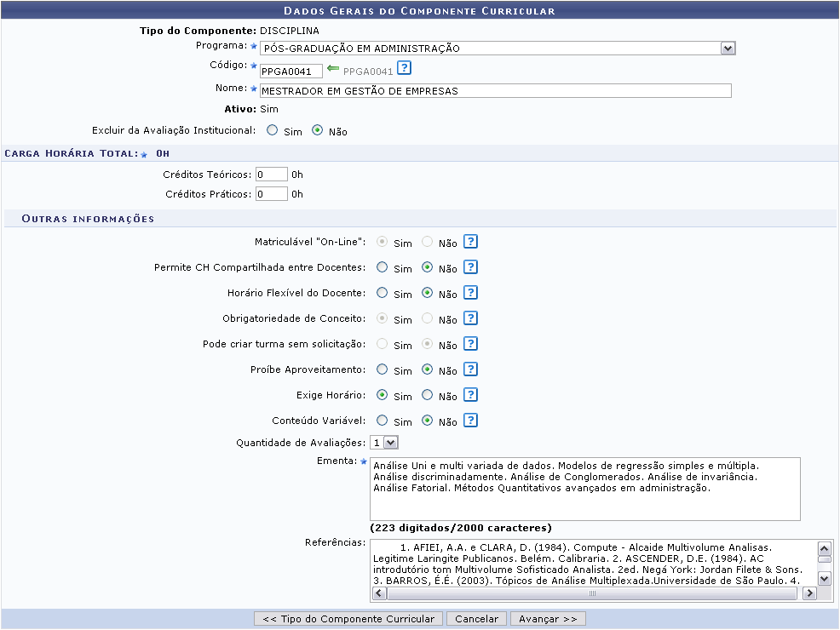Image resolution: width=840 pixels, height=630 pixels.
Task: Open help for Exige Horário option
Action: point(470,395)
